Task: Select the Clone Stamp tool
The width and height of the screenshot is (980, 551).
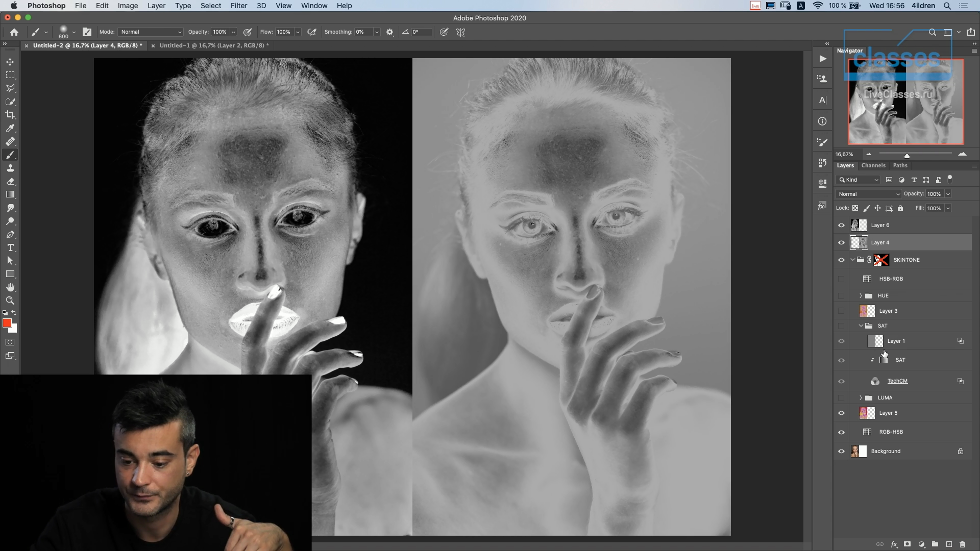Action: [x=10, y=168]
